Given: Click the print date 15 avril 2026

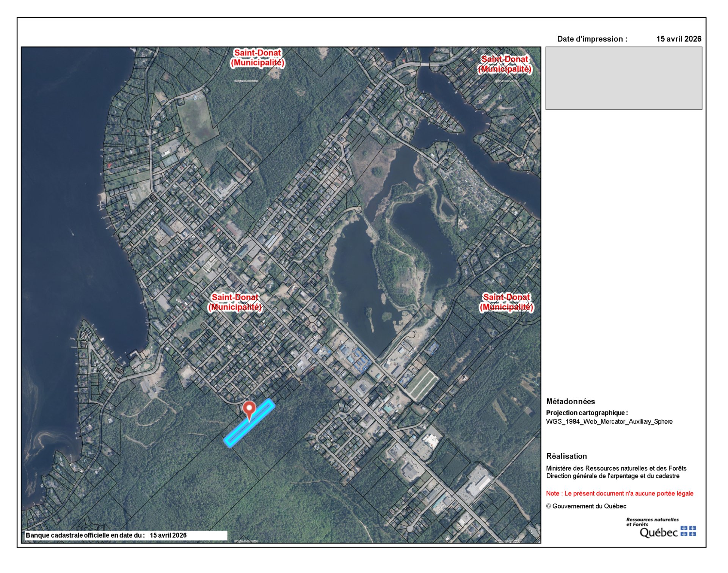Looking at the screenshot, I should tap(679, 39).
